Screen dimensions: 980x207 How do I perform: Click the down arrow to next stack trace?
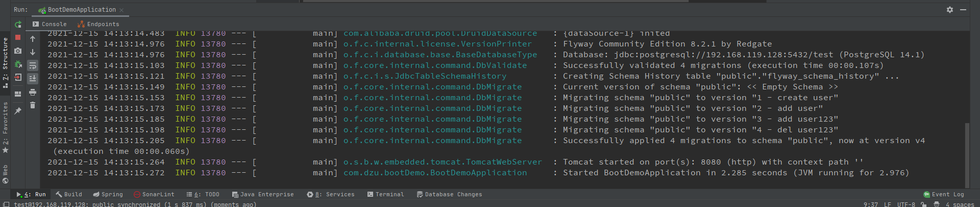pyautogui.click(x=33, y=52)
